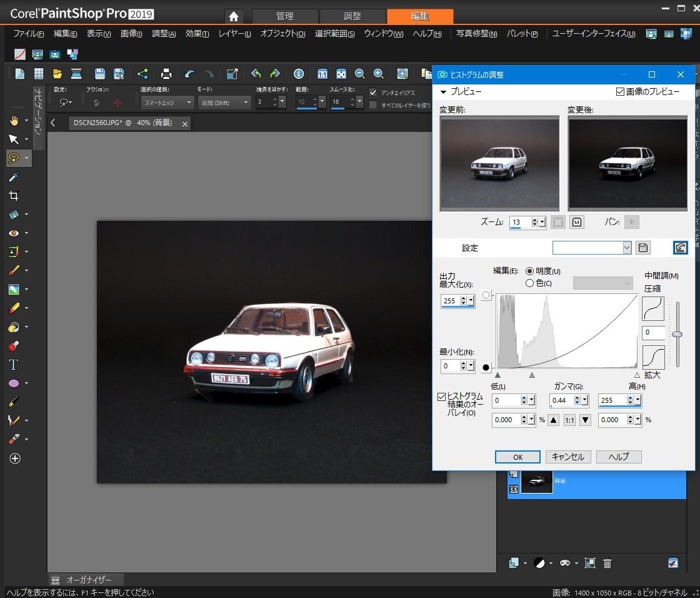Open the Layers (レイヤー) menu
Screen dimensions: 700x598
click(x=234, y=34)
